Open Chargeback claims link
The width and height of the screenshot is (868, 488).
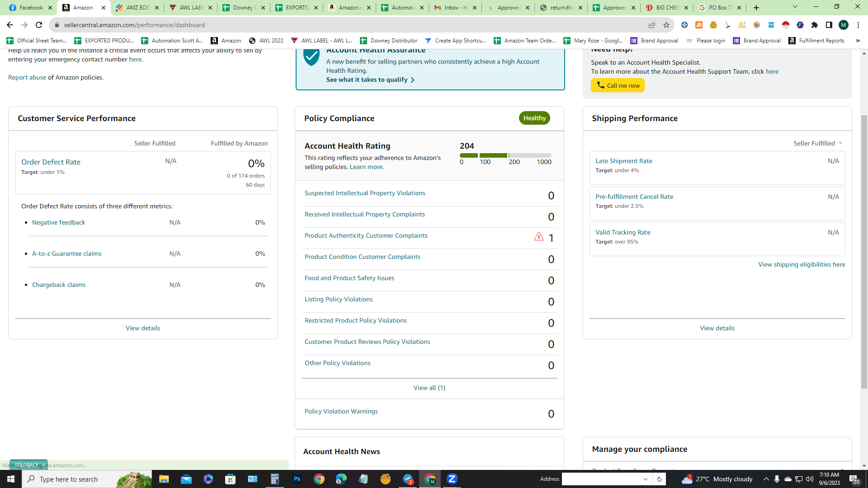tap(59, 285)
